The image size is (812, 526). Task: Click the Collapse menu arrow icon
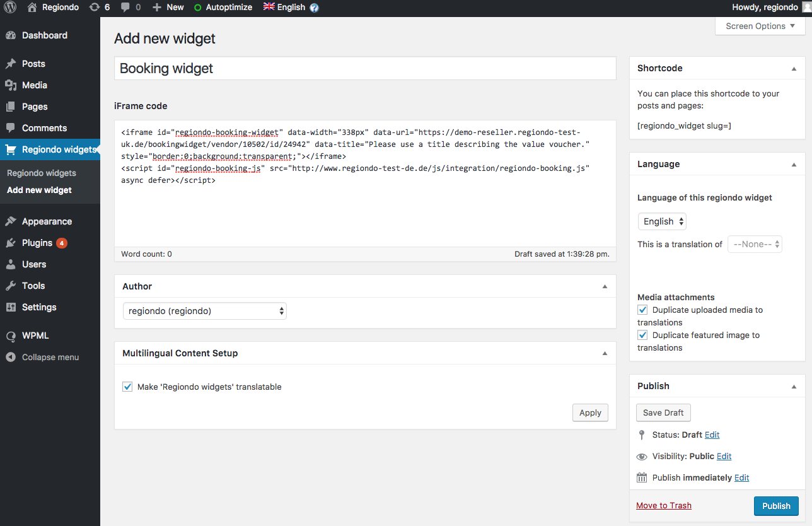tap(11, 357)
